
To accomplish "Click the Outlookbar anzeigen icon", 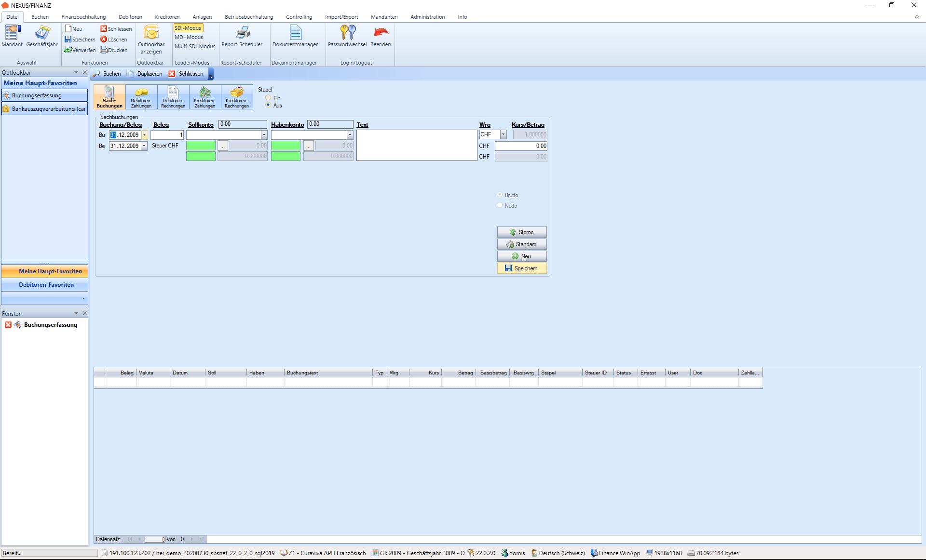I will [x=151, y=39].
